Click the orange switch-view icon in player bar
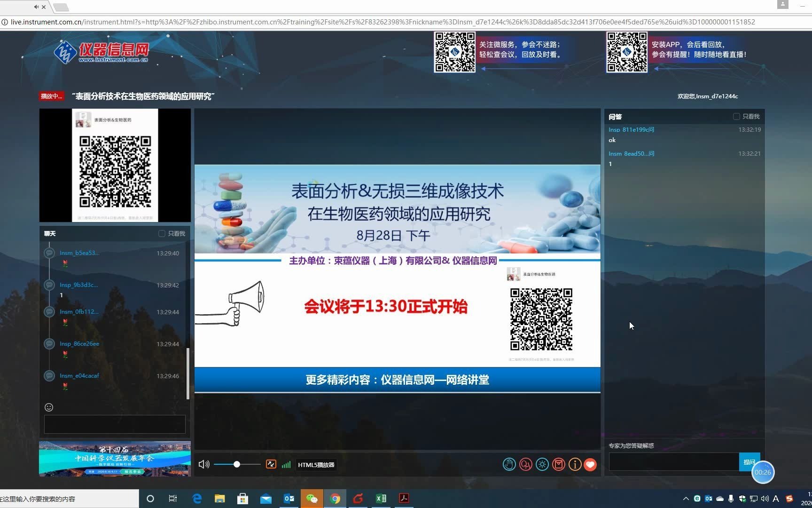This screenshot has width=812, height=508. [x=271, y=464]
